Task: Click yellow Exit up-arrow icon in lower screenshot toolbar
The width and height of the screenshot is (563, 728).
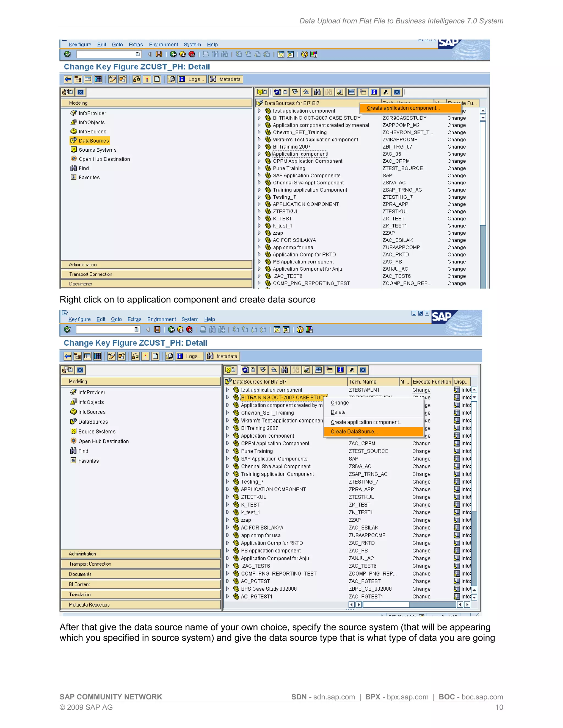Action: [x=180, y=330]
